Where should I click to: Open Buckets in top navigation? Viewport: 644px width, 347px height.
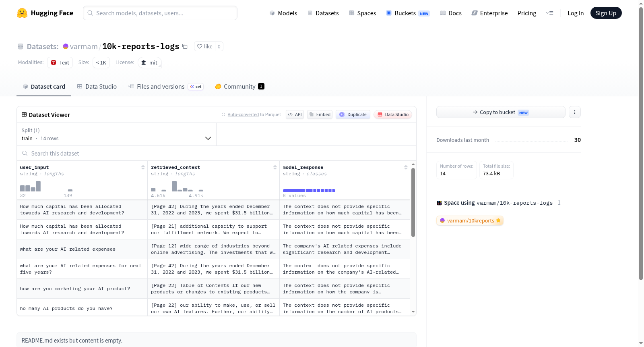pos(408,13)
